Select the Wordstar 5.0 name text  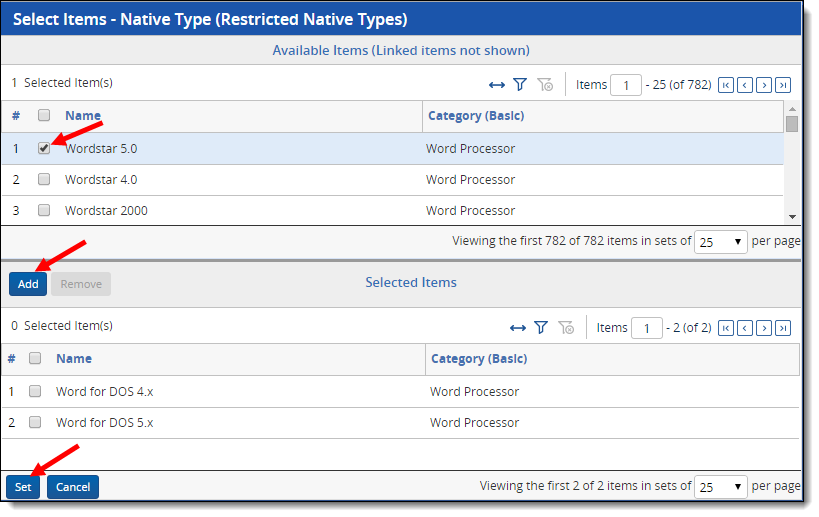point(101,149)
